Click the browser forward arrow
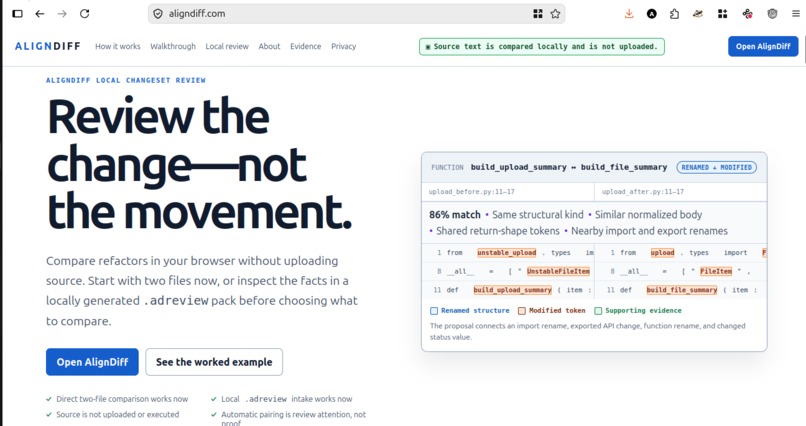The image size is (806, 426). click(x=62, y=14)
